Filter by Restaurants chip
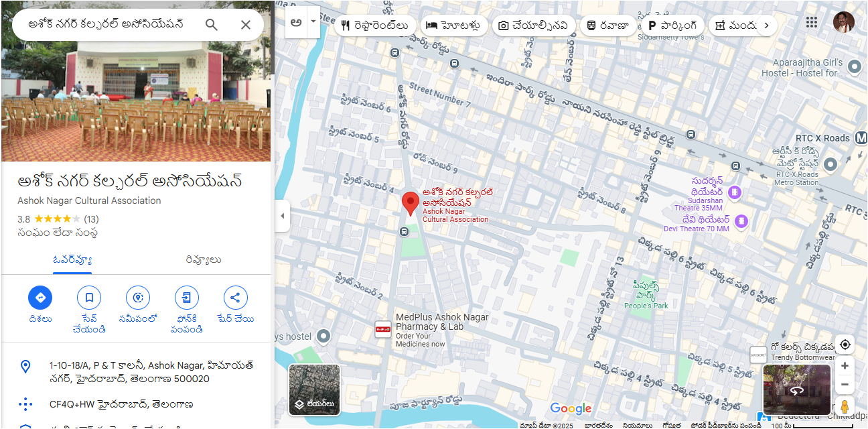Viewport: 868px width, 429px height. tap(375, 25)
